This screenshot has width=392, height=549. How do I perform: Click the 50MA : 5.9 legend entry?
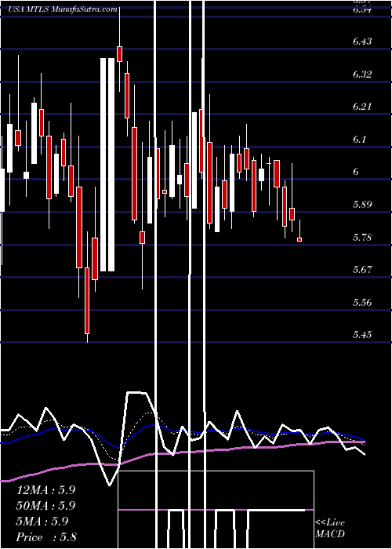point(45,506)
